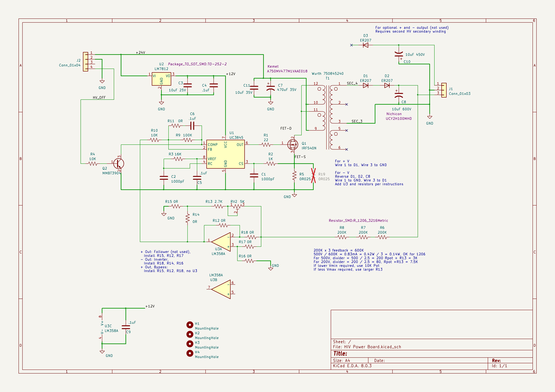Click the U2 LM7812 regulator symbol

(x=161, y=79)
